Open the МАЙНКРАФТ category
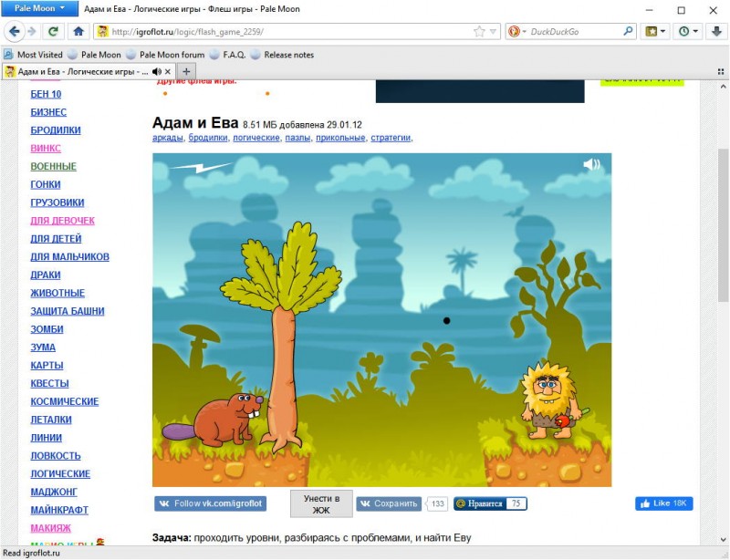Viewport: 730px width, 560px height. tap(59, 510)
